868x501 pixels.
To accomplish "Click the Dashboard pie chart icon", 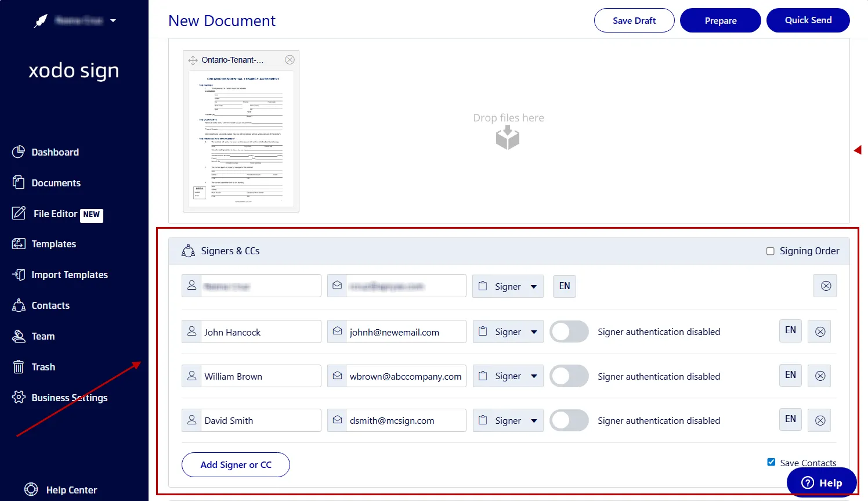I will [x=19, y=152].
